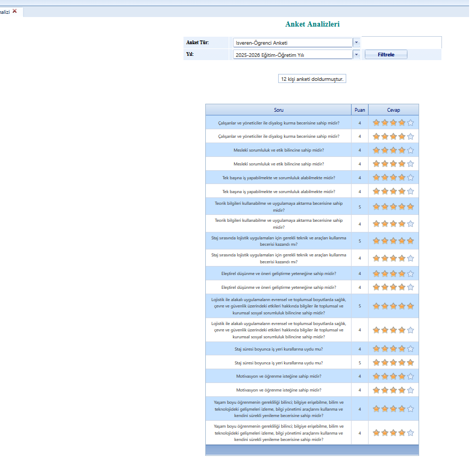Screen dimensions: 476x458
Task: Click fifth filled star in Lojistik ile alakalı row scored 5
Action: tap(411, 306)
